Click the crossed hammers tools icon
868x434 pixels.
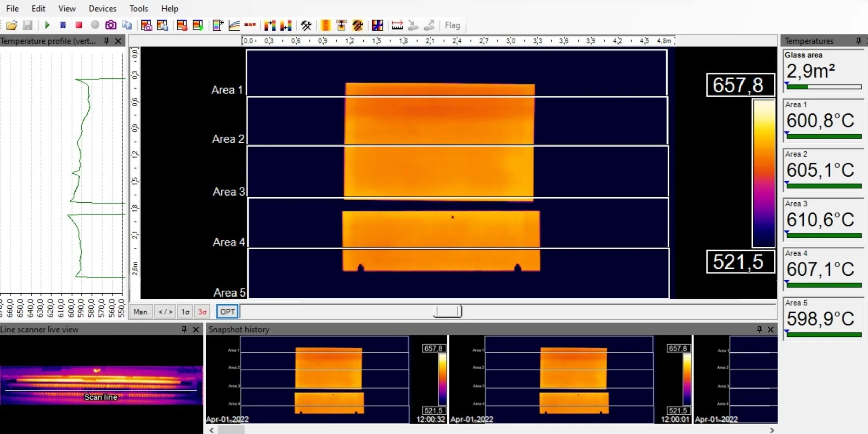[x=306, y=25]
